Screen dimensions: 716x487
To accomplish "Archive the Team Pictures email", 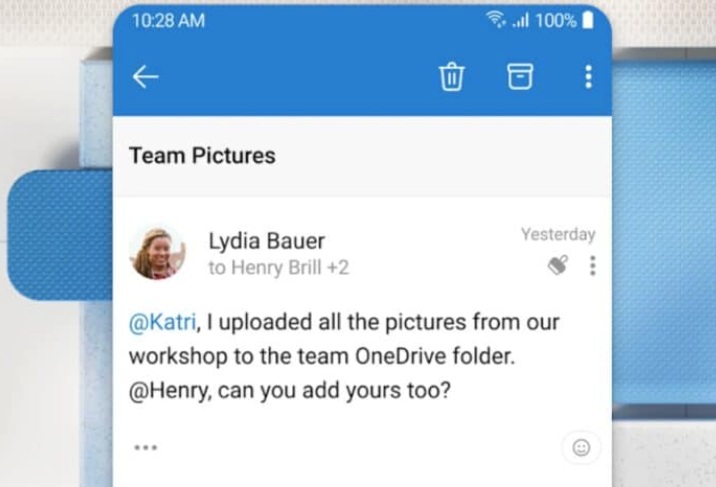I will pos(520,77).
